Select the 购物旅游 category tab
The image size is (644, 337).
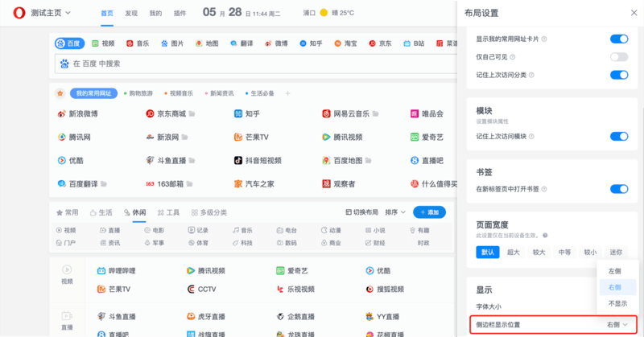pyautogui.click(x=138, y=93)
